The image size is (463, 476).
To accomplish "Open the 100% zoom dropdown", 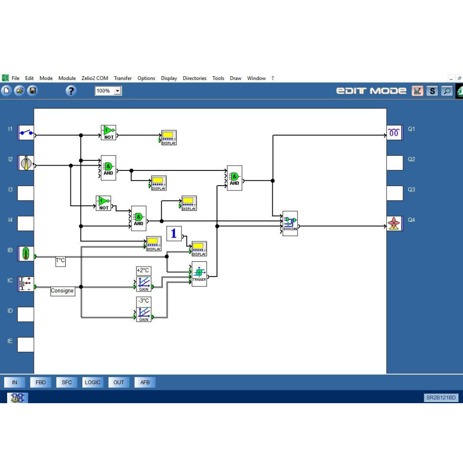I will (117, 91).
